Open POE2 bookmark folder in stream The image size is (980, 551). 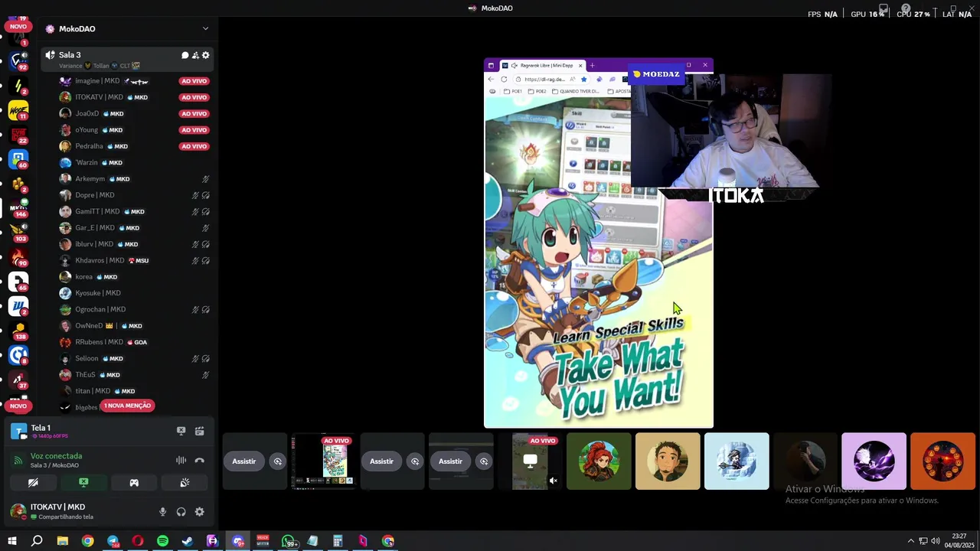(x=537, y=91)
